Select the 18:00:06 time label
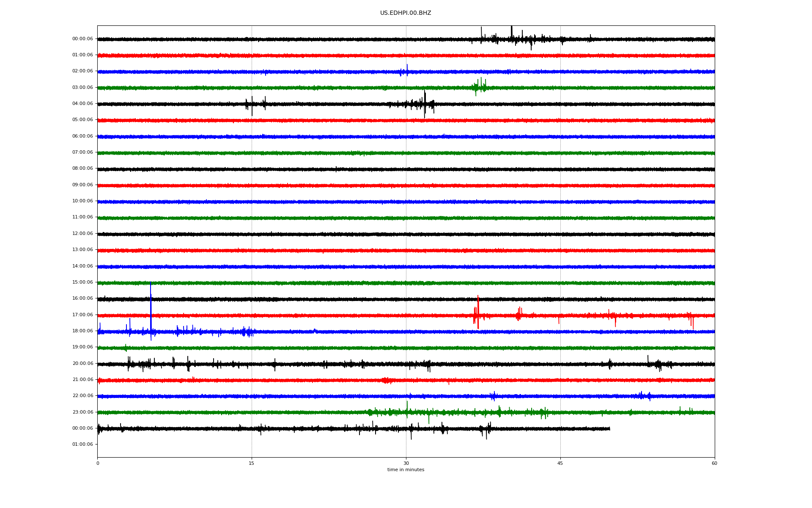The width and height of the screenshot is (812, 508). (82, 331)
